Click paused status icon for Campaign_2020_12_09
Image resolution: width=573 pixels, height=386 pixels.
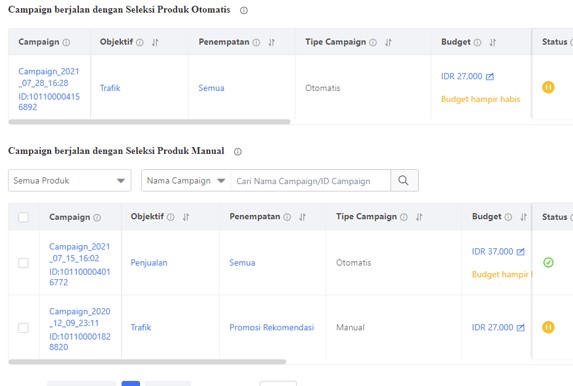pyautogui.click(x=548, y=327)
